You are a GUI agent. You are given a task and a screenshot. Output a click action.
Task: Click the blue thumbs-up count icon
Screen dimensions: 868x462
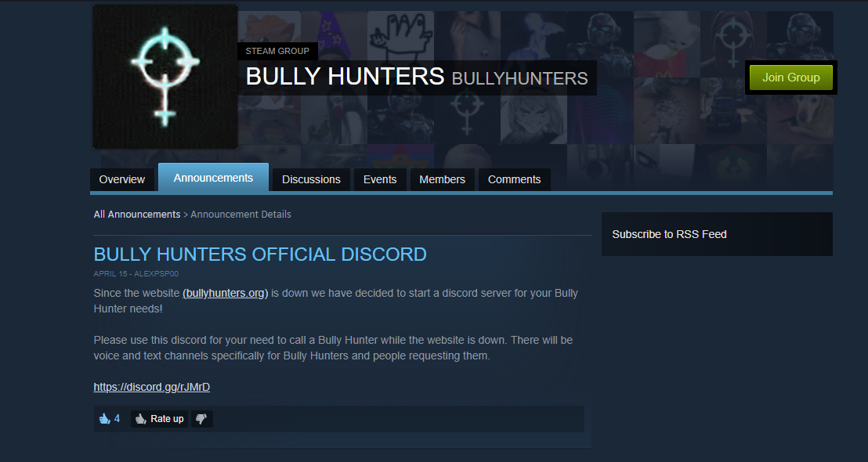click(104, 419)
